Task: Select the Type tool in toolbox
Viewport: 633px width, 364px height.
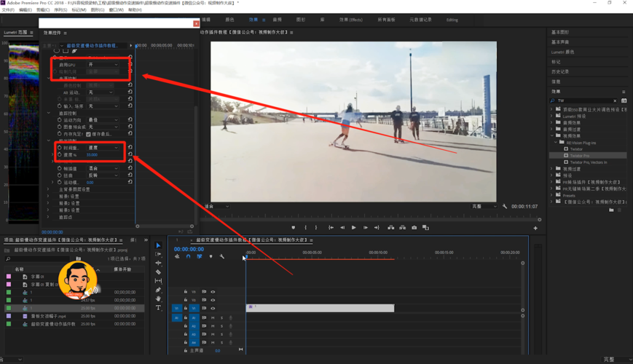Action: [x=158, y=307]
